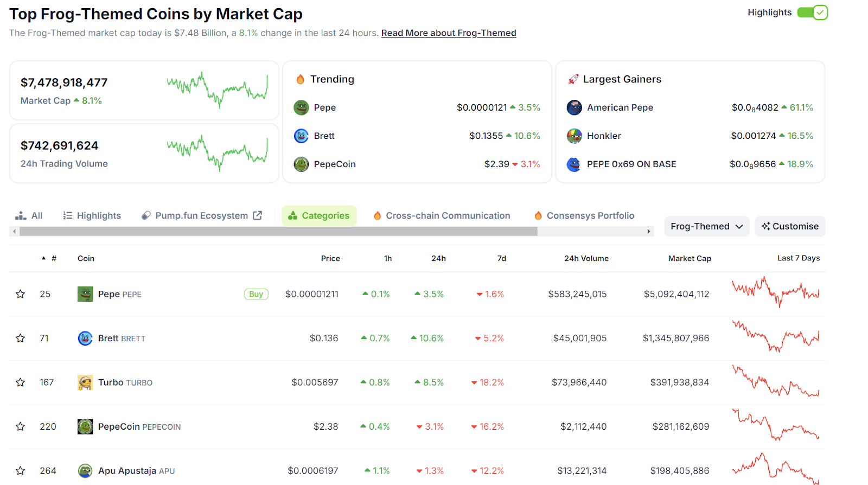Open Brett BRETT coin page link
This screenshot has height=485, width=868.
(122, 338)
